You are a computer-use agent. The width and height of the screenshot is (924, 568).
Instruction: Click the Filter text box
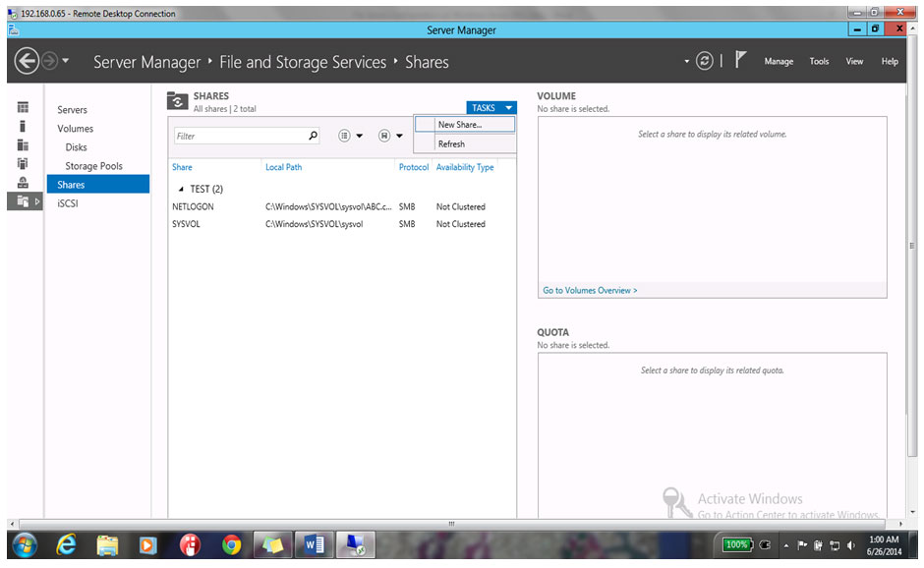[247, 137]
